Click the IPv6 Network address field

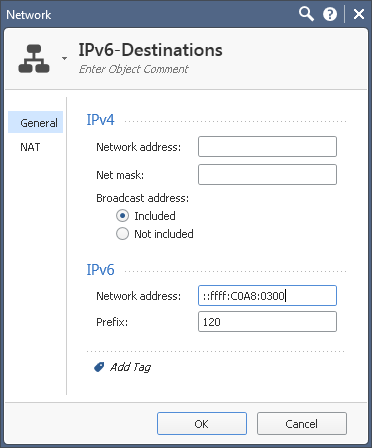pyautogui.click(x=267, y=296)
